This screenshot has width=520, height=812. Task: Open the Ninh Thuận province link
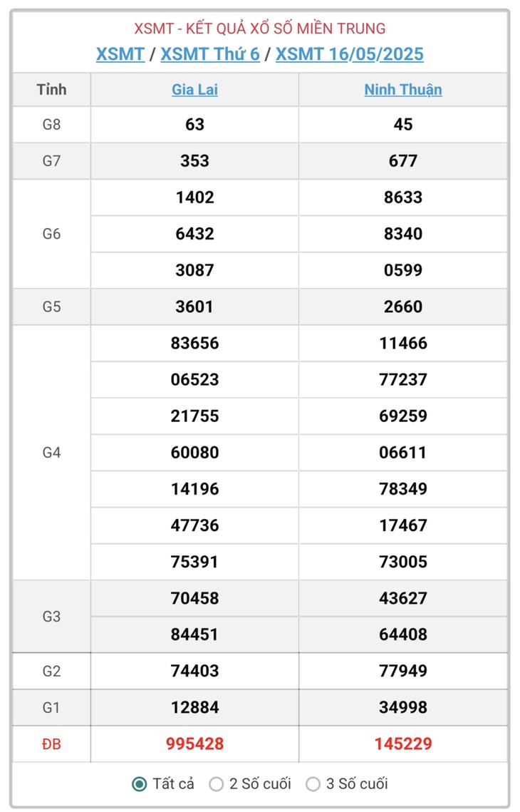tap(403, 90)
